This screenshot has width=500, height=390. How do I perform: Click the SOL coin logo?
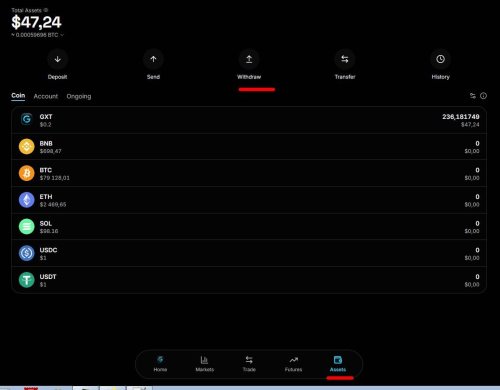coord(27,227)
